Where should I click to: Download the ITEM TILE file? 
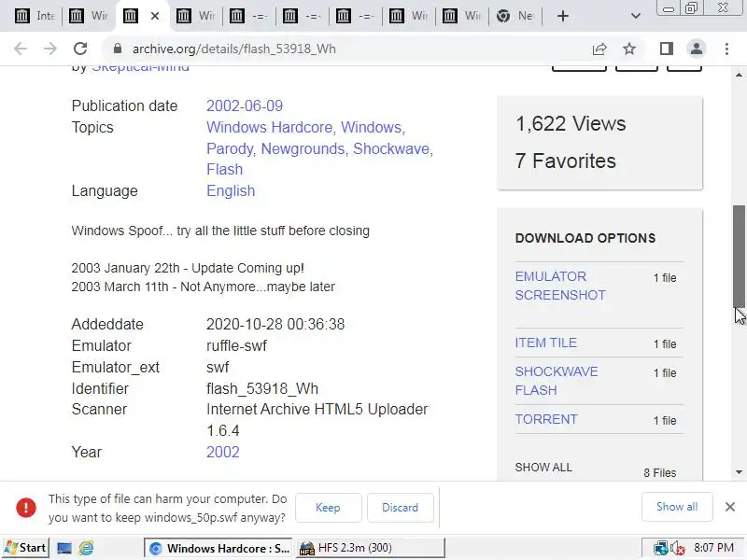(546, 343)
